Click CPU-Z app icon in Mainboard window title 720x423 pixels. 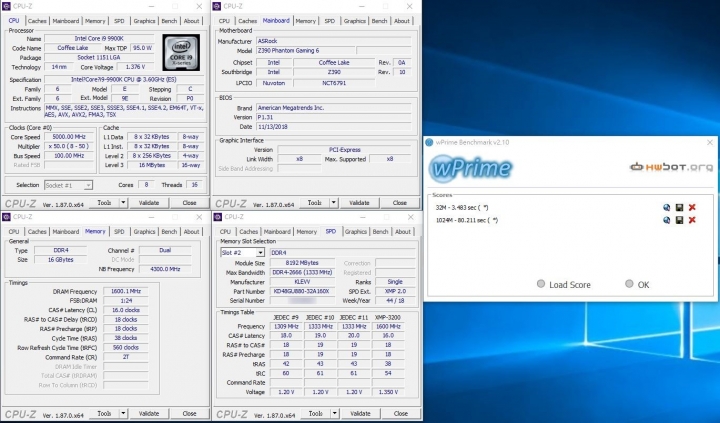point(217,6)
